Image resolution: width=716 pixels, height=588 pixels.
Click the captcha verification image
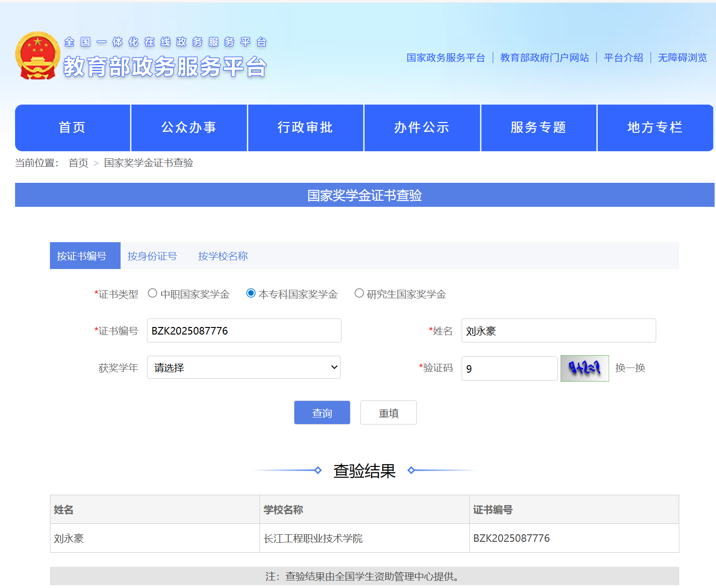[x=584, y=368]
